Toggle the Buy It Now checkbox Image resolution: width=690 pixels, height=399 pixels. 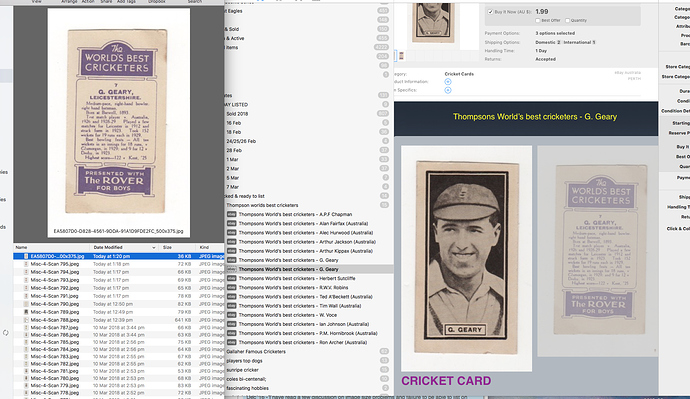pos(490,12)
